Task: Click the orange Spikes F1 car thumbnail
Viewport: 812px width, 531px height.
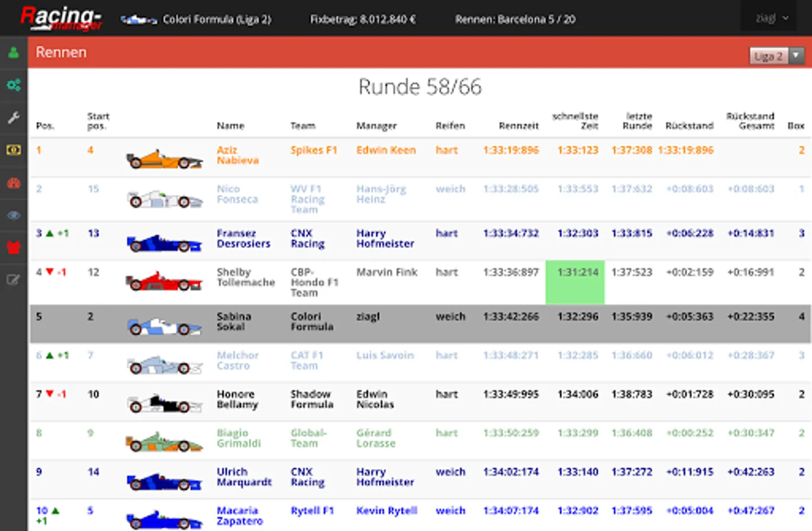Action: coord(164,159)
